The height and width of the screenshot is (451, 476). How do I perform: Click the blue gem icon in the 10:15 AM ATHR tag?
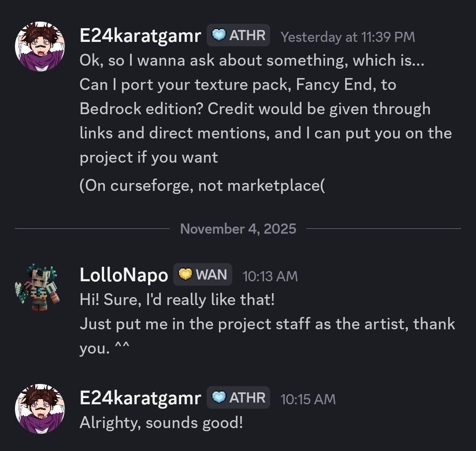pyautogui.click(x=219, y=398)
